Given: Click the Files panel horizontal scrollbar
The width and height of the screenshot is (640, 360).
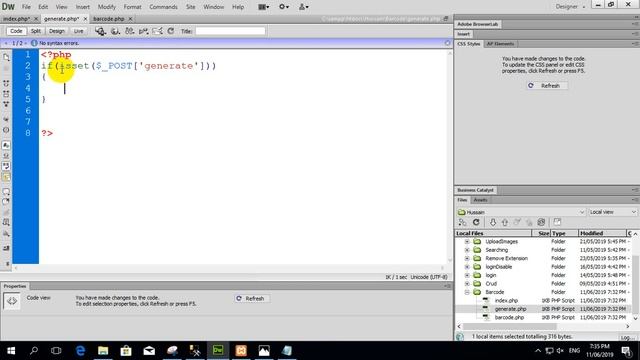Looking at the screenshot, I should pos(509,326).
